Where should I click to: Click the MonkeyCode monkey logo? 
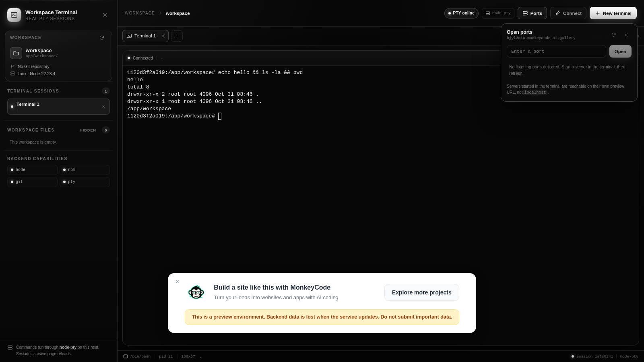[196, 292]
